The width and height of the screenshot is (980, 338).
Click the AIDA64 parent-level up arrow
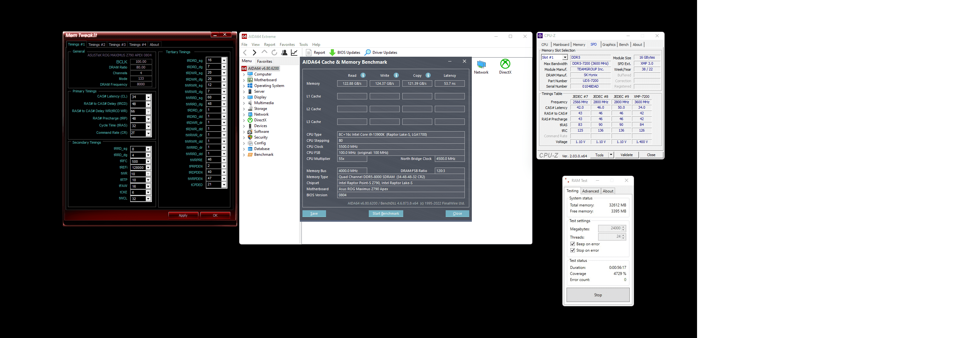click(x=264, y=53)
